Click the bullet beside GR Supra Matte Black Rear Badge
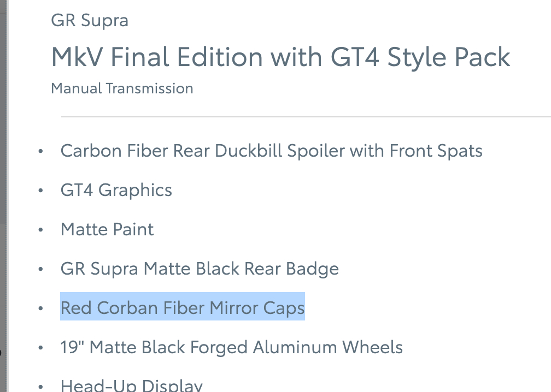Image resolution: width=551 pixels, height=392 pixels. pos(40,270)
